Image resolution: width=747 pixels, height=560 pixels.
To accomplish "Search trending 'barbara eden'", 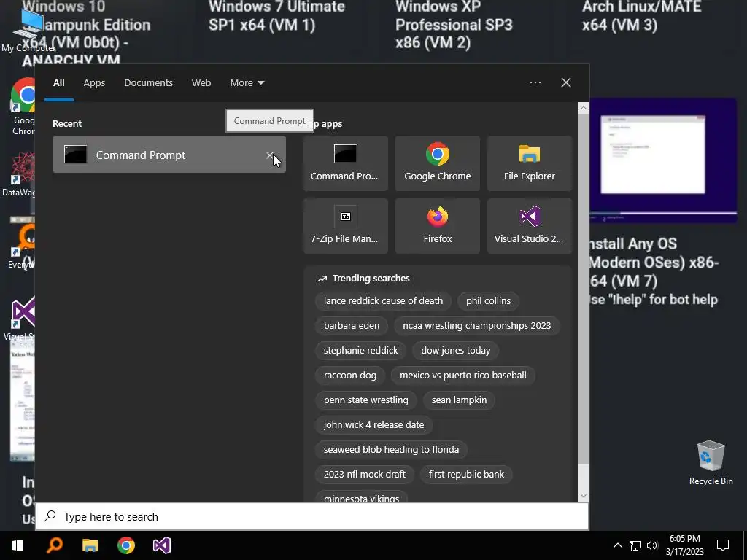I will coord(352,326).
